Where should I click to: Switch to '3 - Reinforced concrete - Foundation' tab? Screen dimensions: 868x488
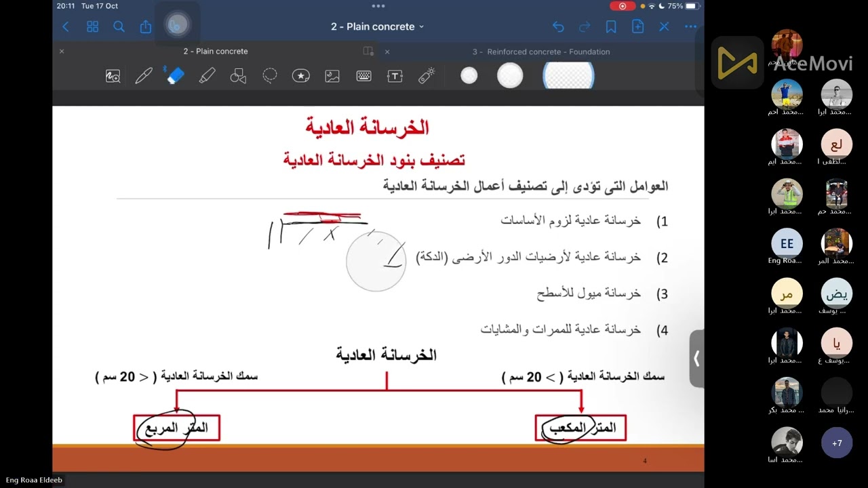[x=541, y=52]
